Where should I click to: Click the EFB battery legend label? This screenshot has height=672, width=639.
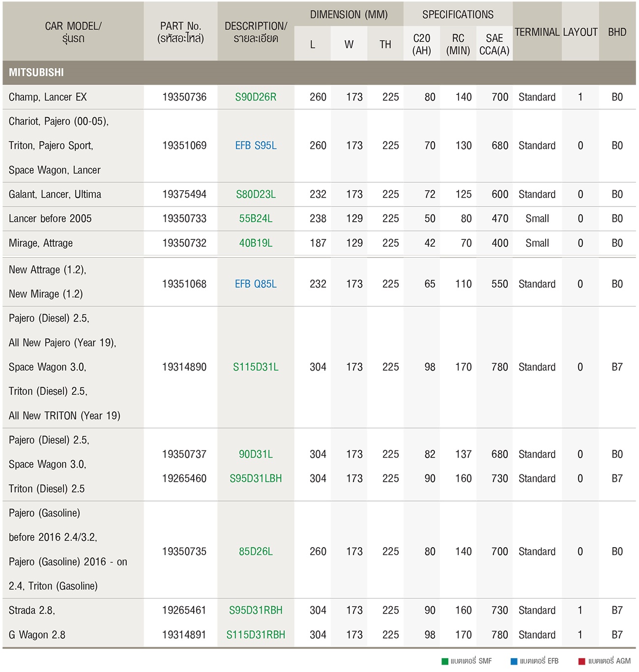click(539, 661)
